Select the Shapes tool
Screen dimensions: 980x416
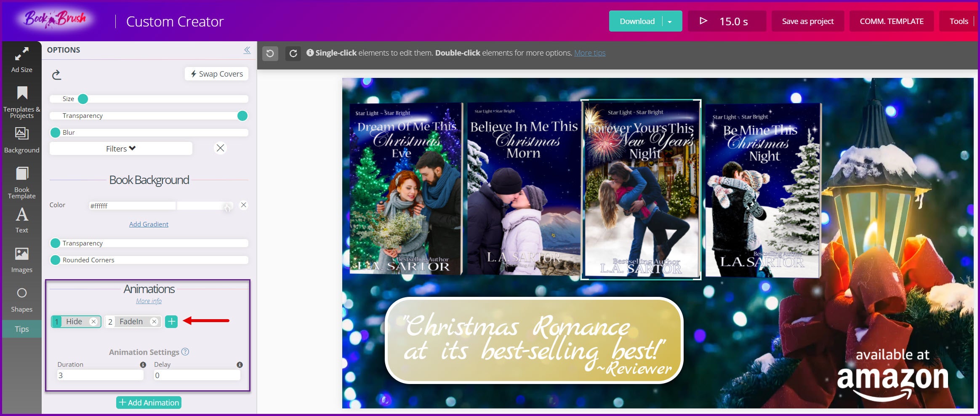[21, 299]
